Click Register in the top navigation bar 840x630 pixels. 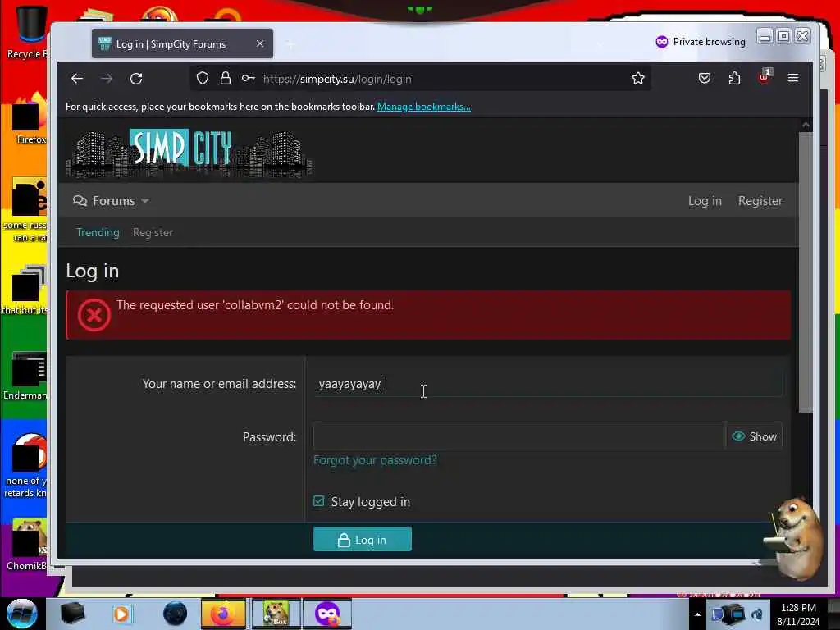coord(760,201)
